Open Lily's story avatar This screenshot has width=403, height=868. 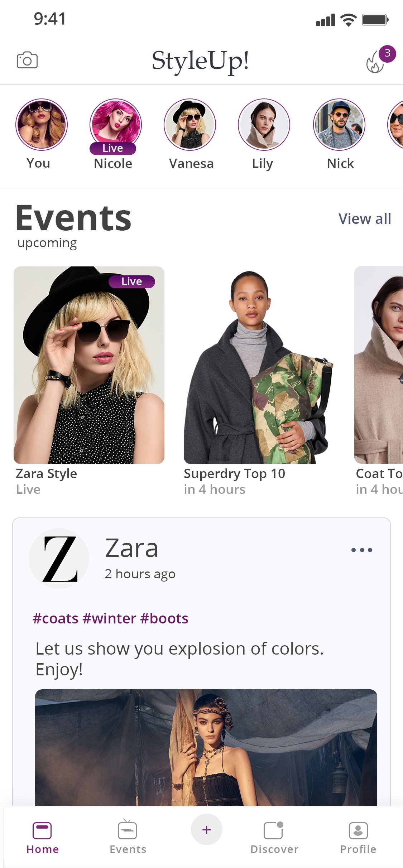pos(264,125)
